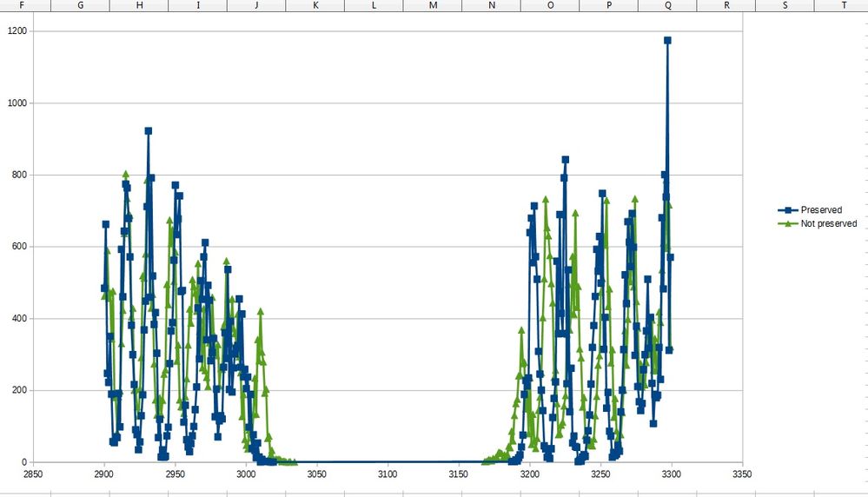Select column header H
The image size is (868, 497).
pos(139,5)
